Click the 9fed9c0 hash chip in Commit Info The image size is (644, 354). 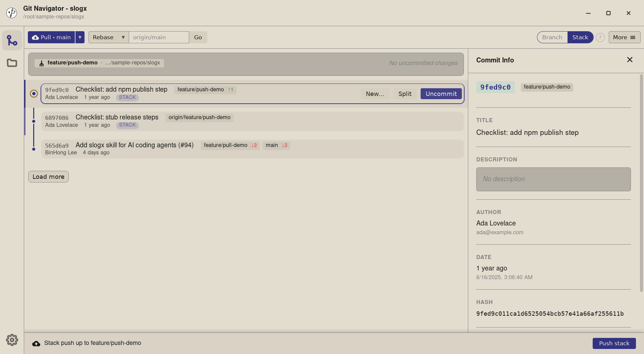495,87
